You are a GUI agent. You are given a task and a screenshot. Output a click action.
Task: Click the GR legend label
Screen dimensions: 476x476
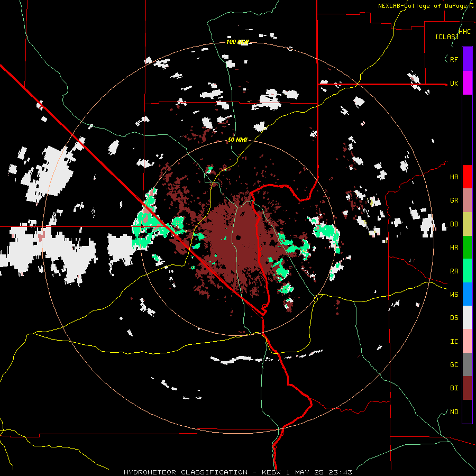(454, 200)
